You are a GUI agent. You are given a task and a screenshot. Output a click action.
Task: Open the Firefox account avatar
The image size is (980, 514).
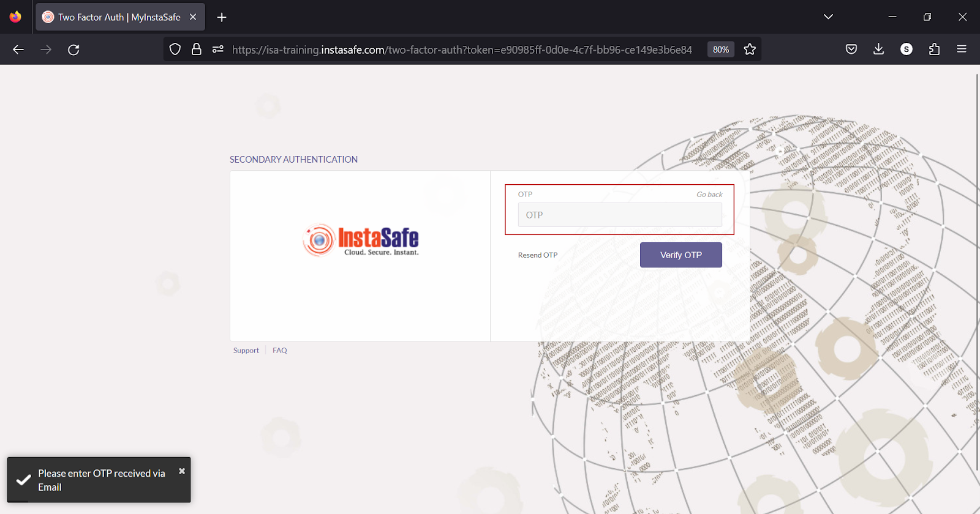[x=907, y=50]
